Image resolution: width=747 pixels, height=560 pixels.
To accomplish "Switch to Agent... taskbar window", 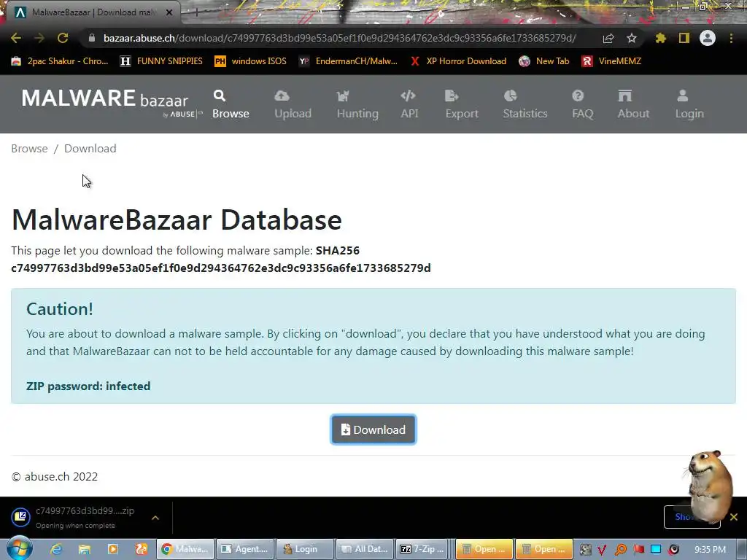I will click(245, 549).
